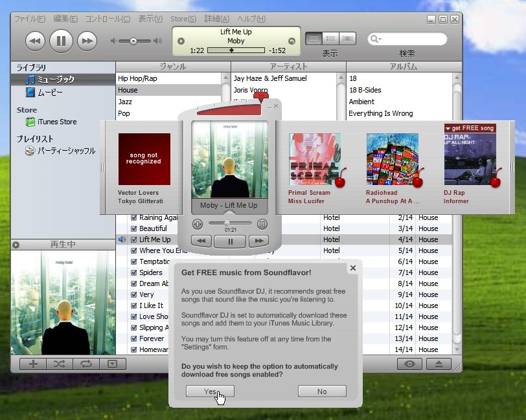Uncheck the Beautiful track checkbox
Image resolution: width=526 pixels, height=420 pixels.
[x=134, y=228]
